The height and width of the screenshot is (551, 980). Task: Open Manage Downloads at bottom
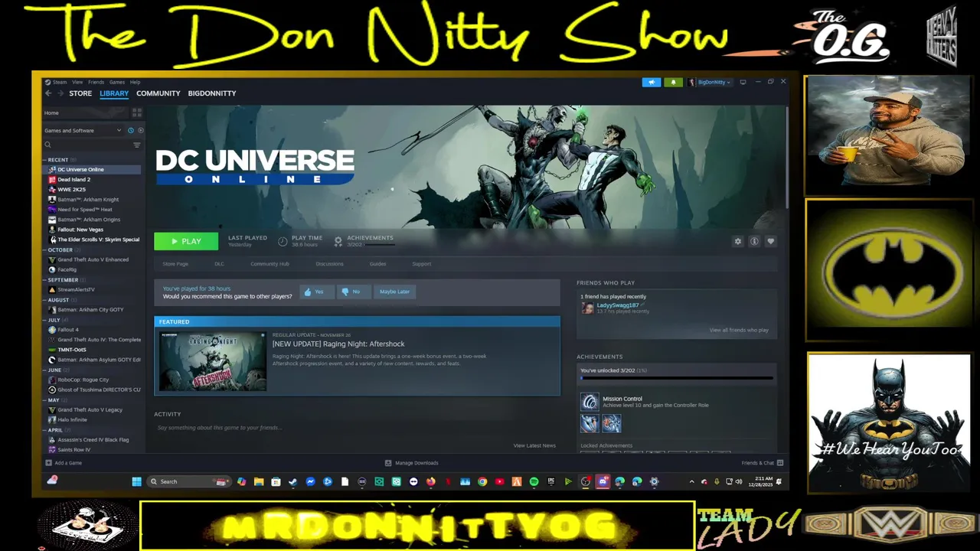(411, 463)
